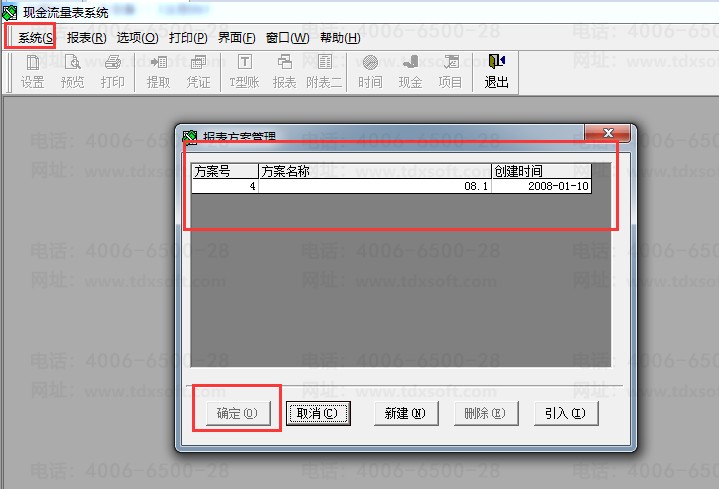This screenshot has width=719, height=489.
Task: Open the 帮助(H) menu
Action: coord(339,38)
